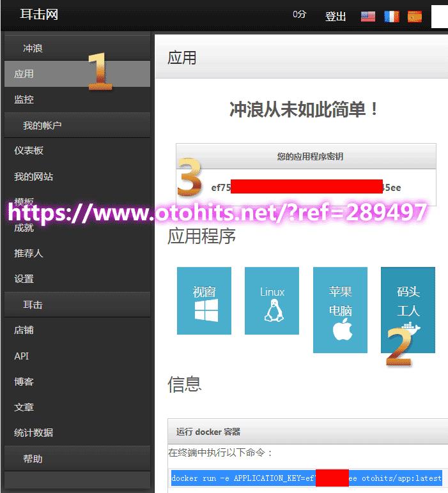Click the 冲浪 section header
The width and height of the screenshot is (448, 493).
[x=77, y=48]
